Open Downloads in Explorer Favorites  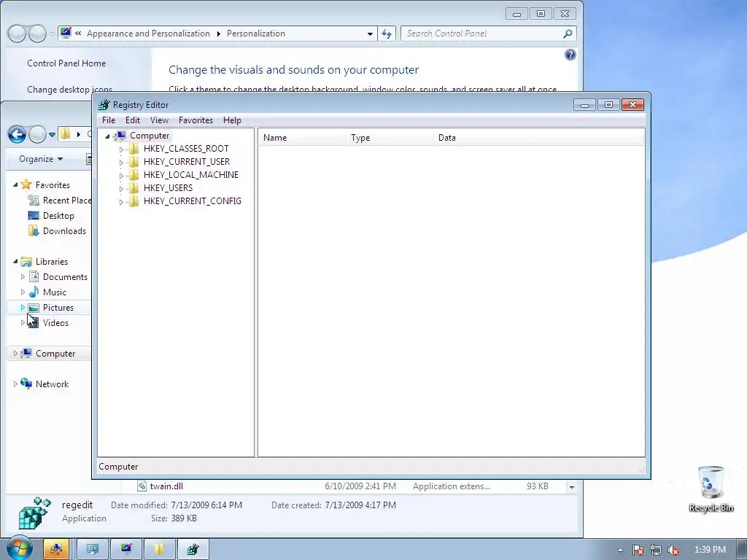coord(57,231)
